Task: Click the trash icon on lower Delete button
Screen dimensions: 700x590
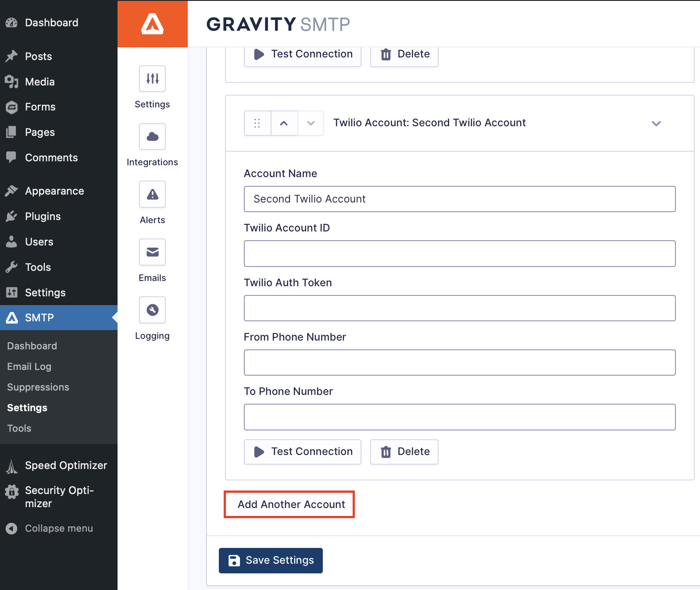Action: tap(386, 452)
